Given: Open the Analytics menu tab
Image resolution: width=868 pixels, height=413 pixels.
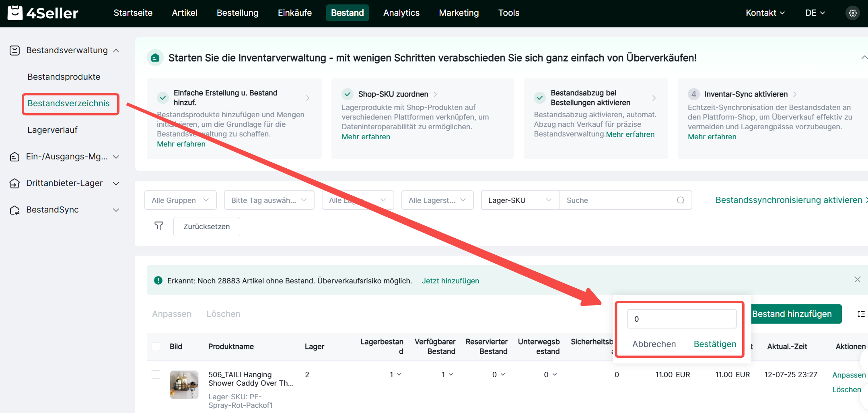Looking at the screenshot, I should (x=401, y=13).
